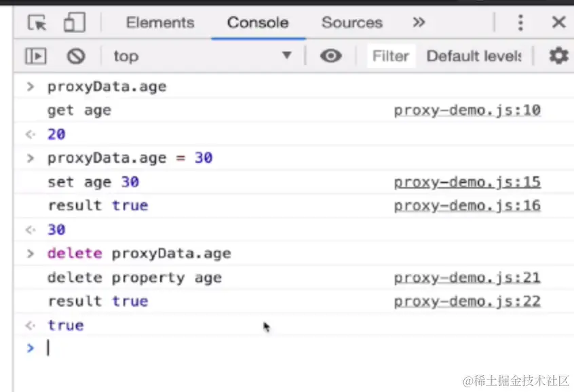Switch to the Sources tab
Image resolution: width=574 pixels, height=392 pixels.
click(x=351, y=23)
